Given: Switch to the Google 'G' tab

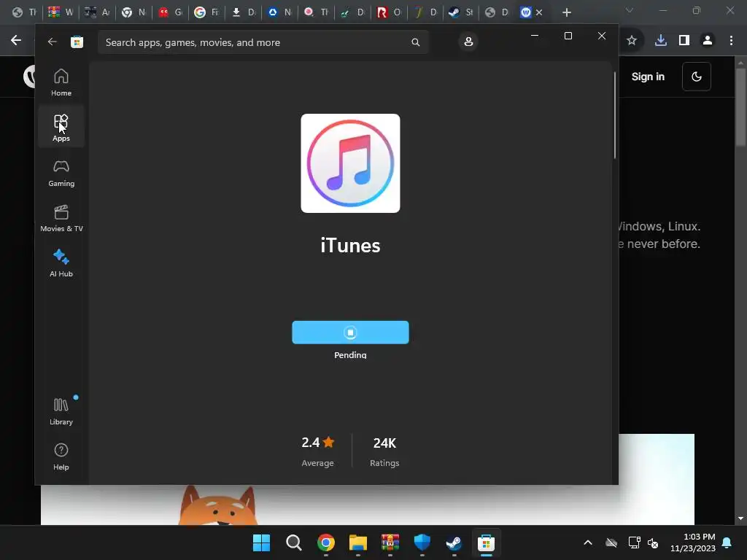Looking at the screenshot, I should tap(206, 12).
